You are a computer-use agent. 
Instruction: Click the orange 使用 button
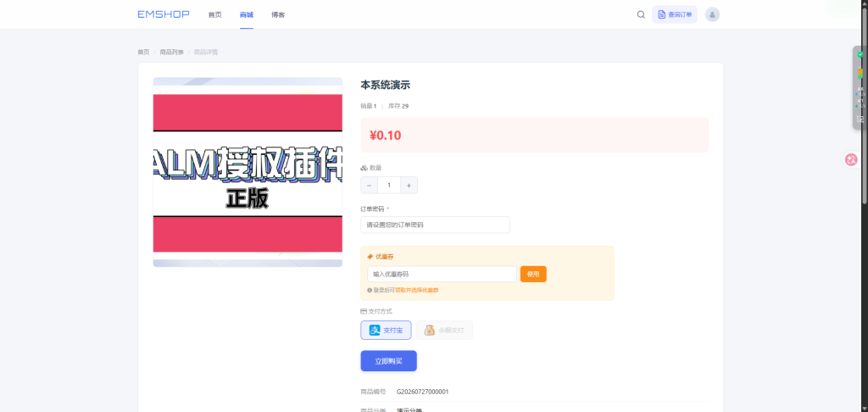(533, 274)
